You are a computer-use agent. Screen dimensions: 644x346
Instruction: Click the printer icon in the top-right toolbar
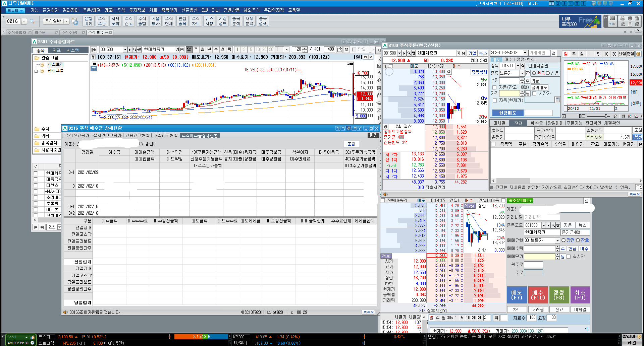(x=623, y=18)
